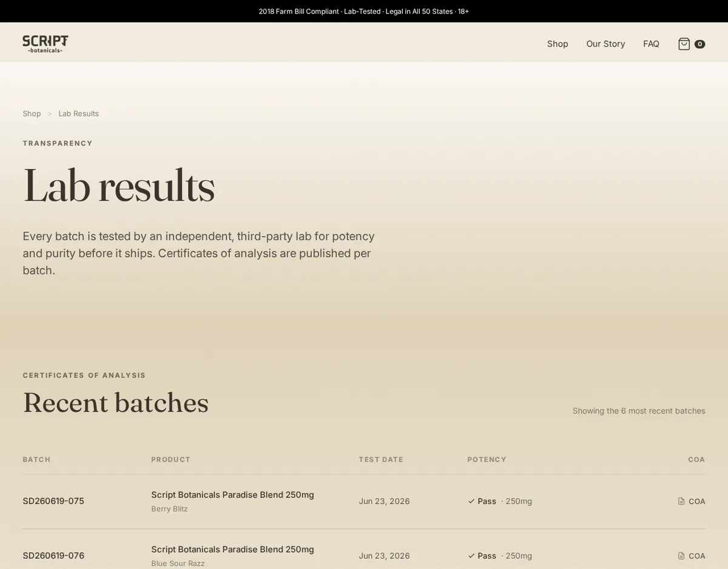Click the Shop breadcrumb link
The height and width of the screenshot is (569, 728).
[32, 113]
